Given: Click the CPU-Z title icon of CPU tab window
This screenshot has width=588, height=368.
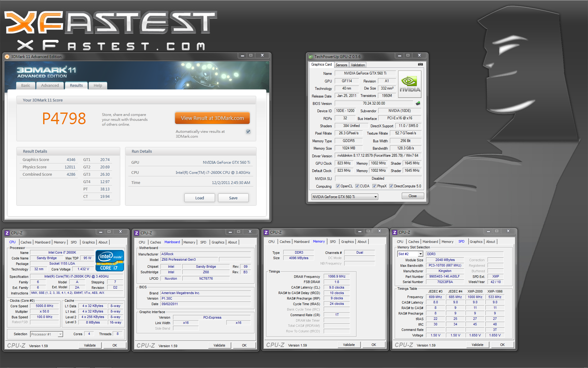Looking at the screenshot, I should tap(7, 233).
